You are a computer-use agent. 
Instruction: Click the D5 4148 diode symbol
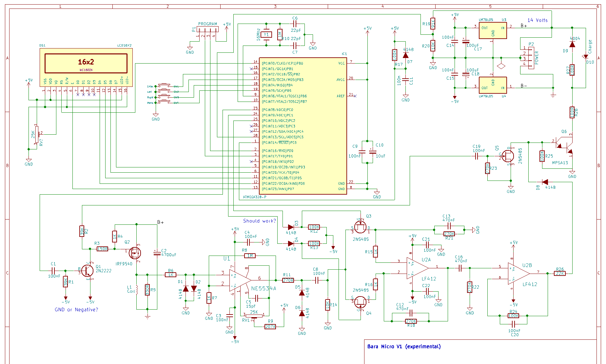coord(302,293)
